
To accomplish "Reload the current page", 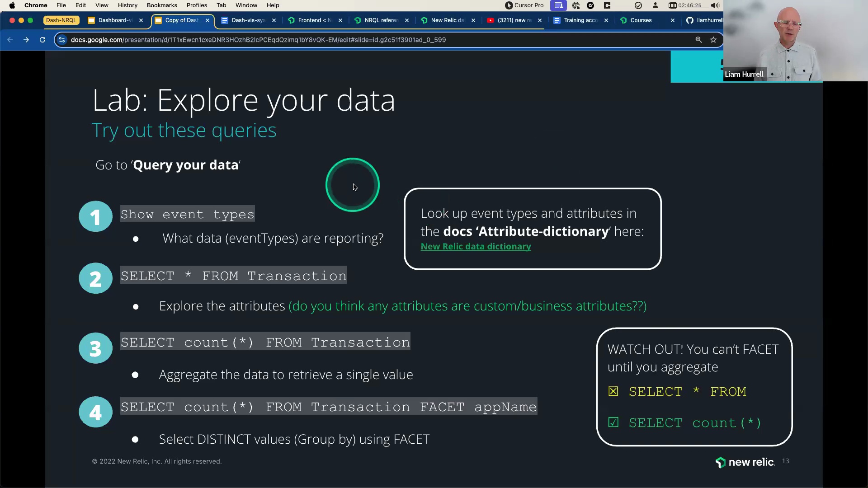I will click(42, 40).
